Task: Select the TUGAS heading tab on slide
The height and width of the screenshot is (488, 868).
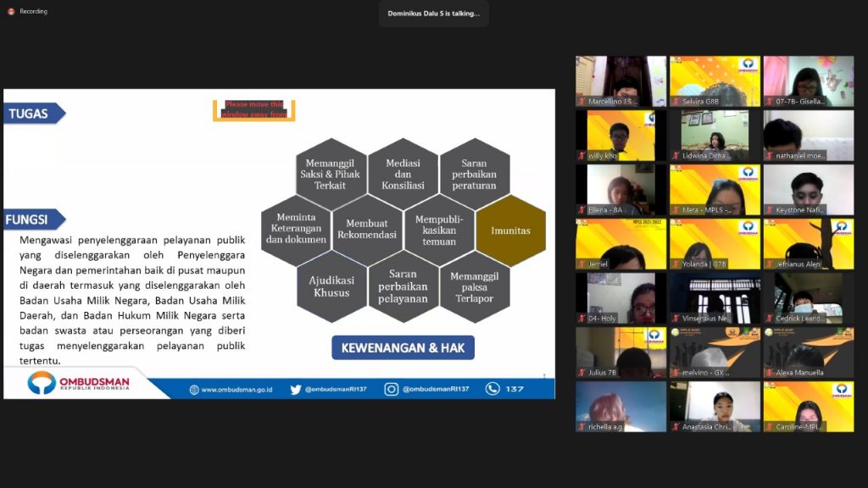Action: coord(32,114)
